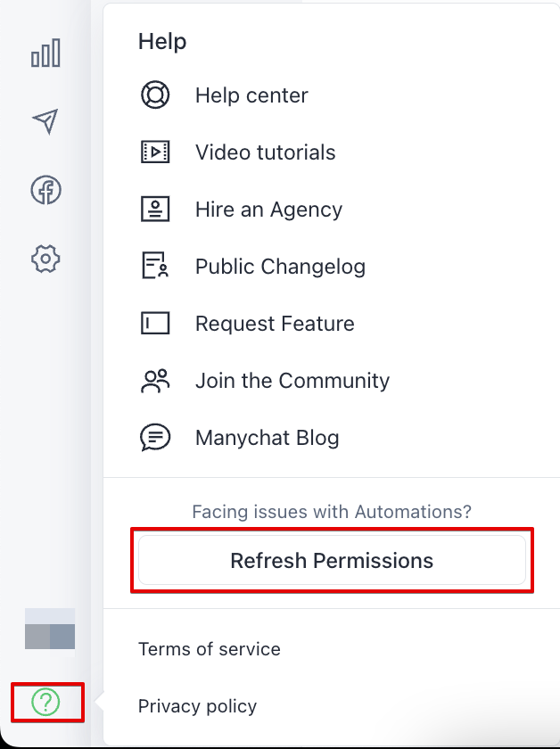This screenshot has width=560, height=749.
Task: Click the Hire an Agency icon
Action: click(x=155, y=210)
